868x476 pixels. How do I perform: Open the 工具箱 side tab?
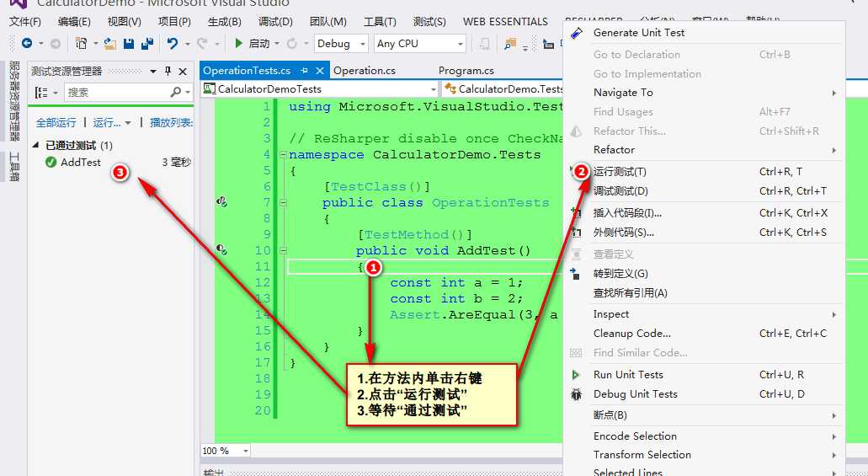pyautogui.click(x=15, y=167)
